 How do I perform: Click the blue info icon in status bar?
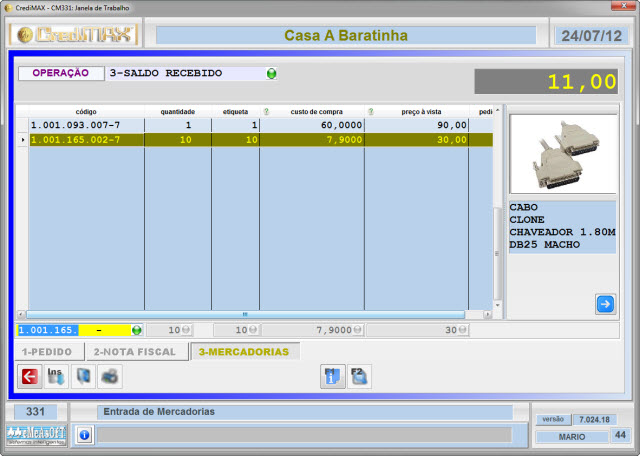click(84, 435)
